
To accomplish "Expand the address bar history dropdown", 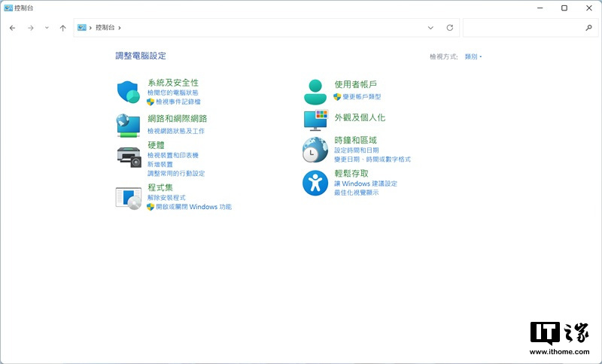I will pos(430,28).
